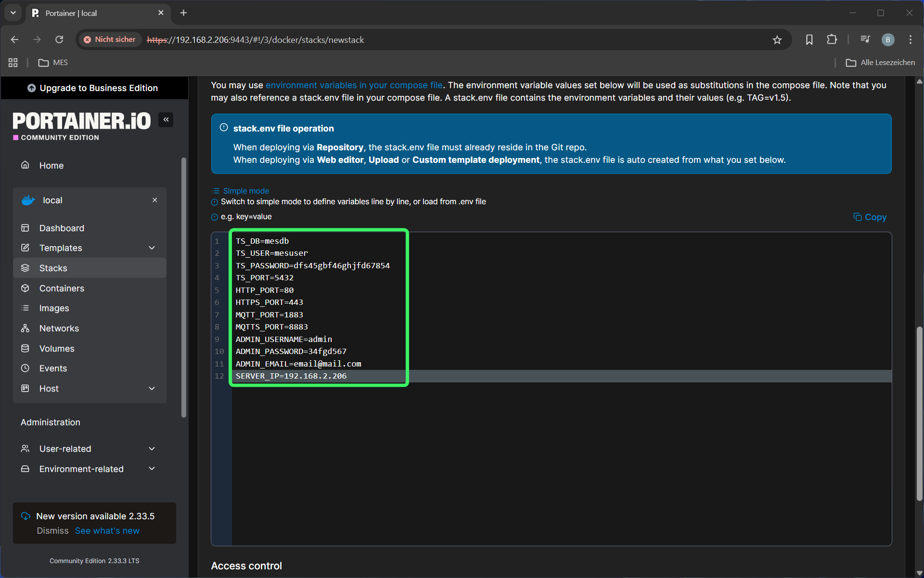Open the 'See what's new' link
924x578 pixels.
point(107,530)
